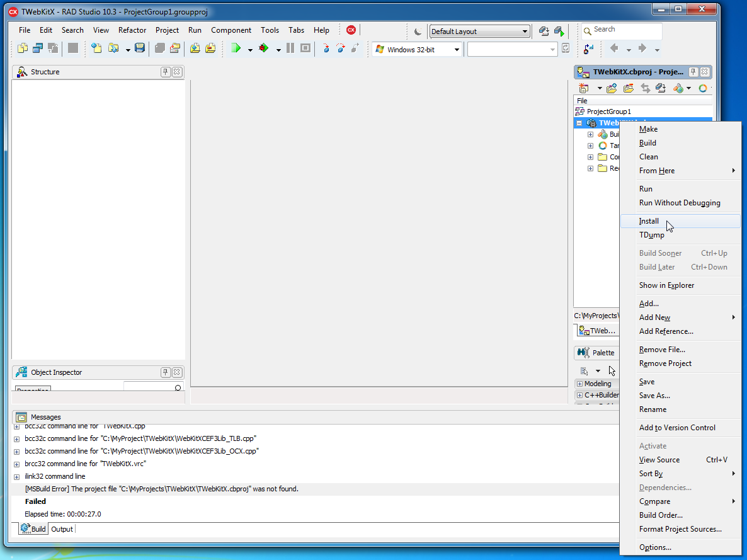Click the View Unit icon in toolbar

click(x=23, y=48)
